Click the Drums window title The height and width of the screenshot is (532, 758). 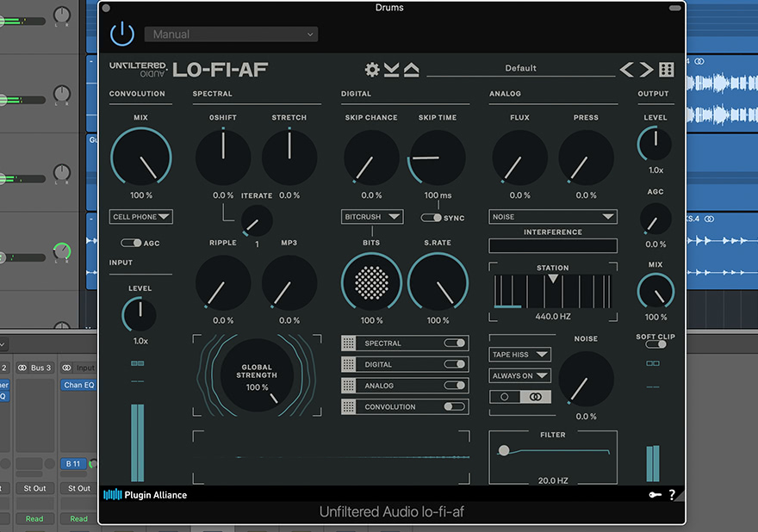pyautogui.click(x=389, y=7)
